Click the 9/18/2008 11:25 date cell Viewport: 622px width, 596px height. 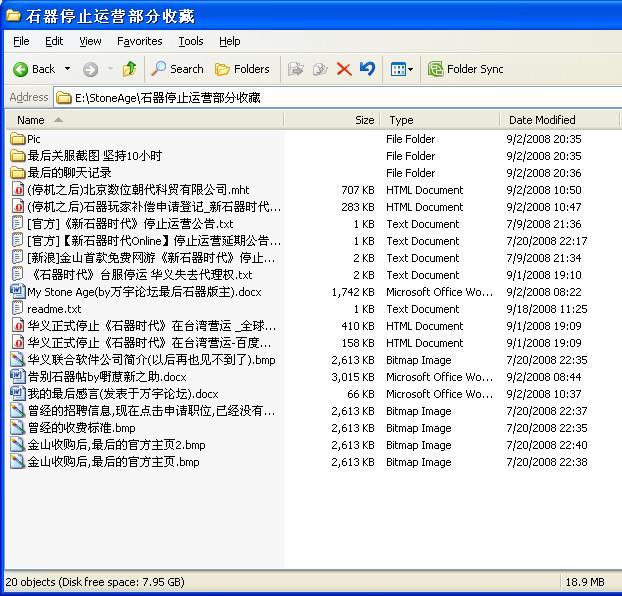tap(547, 309)
